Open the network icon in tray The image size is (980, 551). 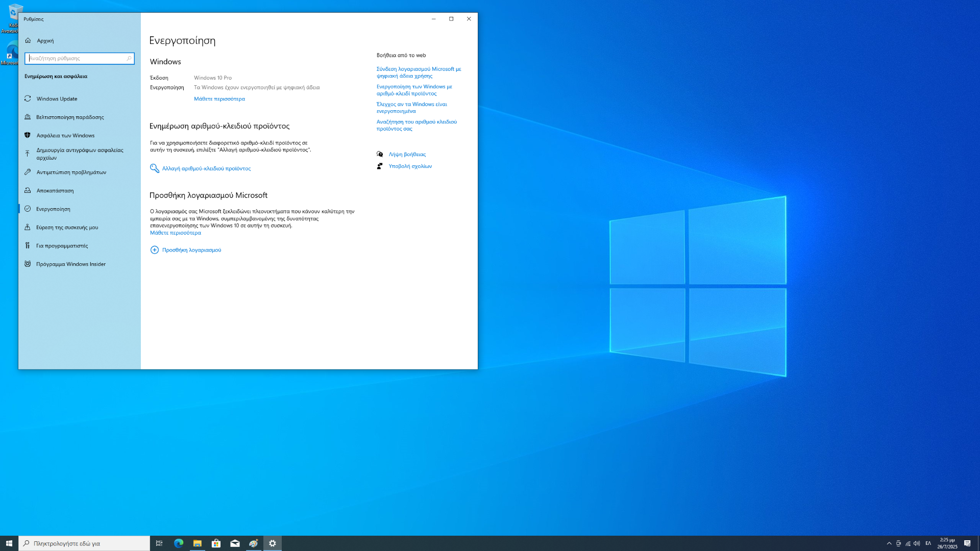pyautogui.click(x=908, y=543)
